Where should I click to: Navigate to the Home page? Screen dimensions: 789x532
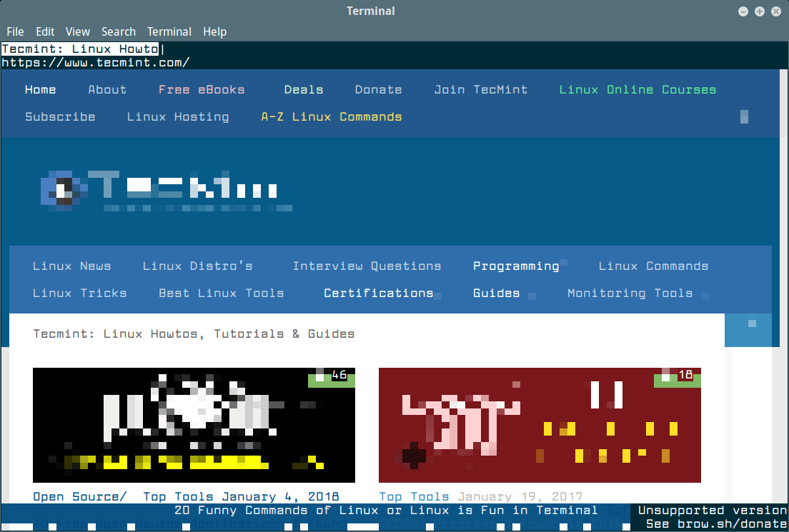coord(40,89)
